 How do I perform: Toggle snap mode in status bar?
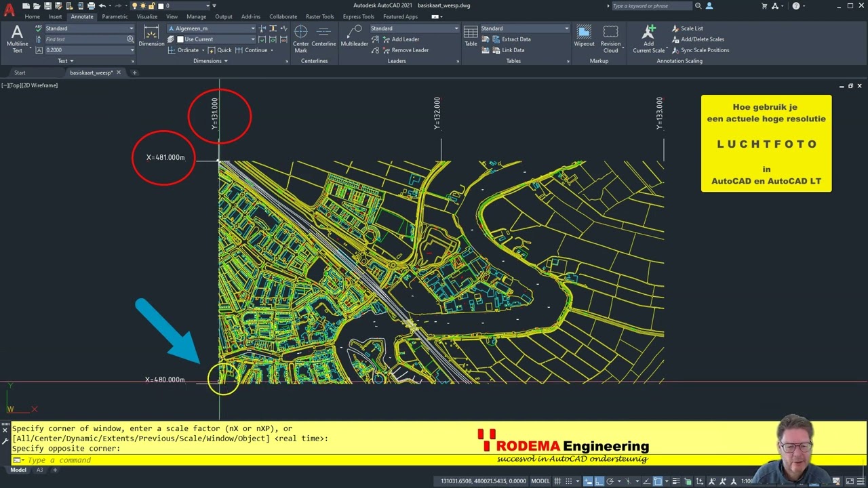[x=569, y=481]
